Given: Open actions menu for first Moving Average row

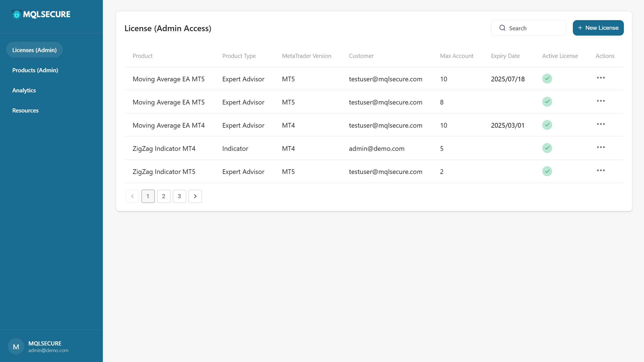Looking at the screenshot, I should pyautogui.click(x=601, y=78).
